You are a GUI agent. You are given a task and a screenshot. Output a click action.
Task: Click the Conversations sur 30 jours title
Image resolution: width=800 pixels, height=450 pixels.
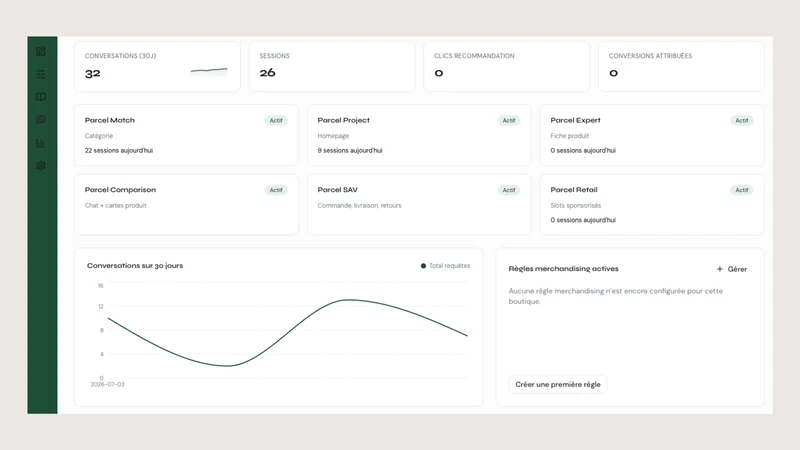135,265
